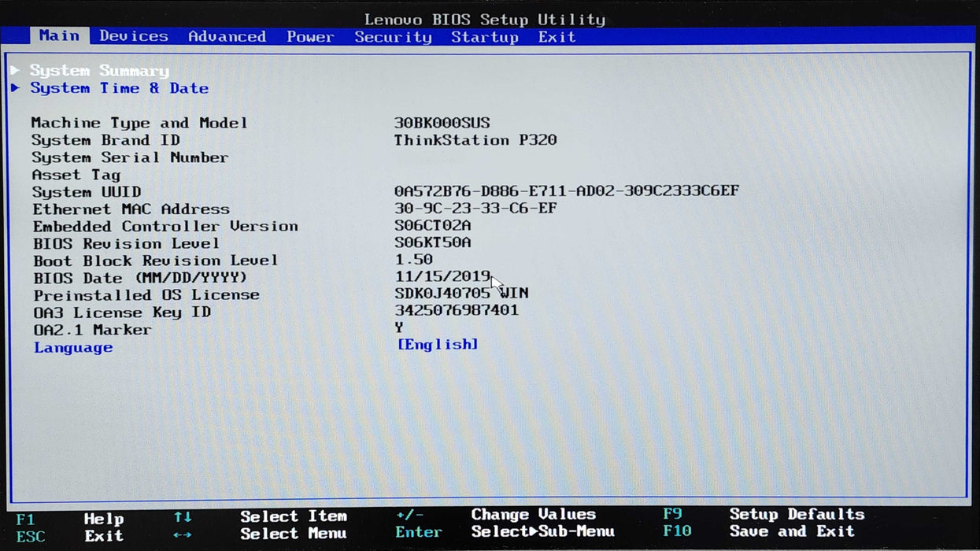Click the F9 Setup Defaults hint

764,514
